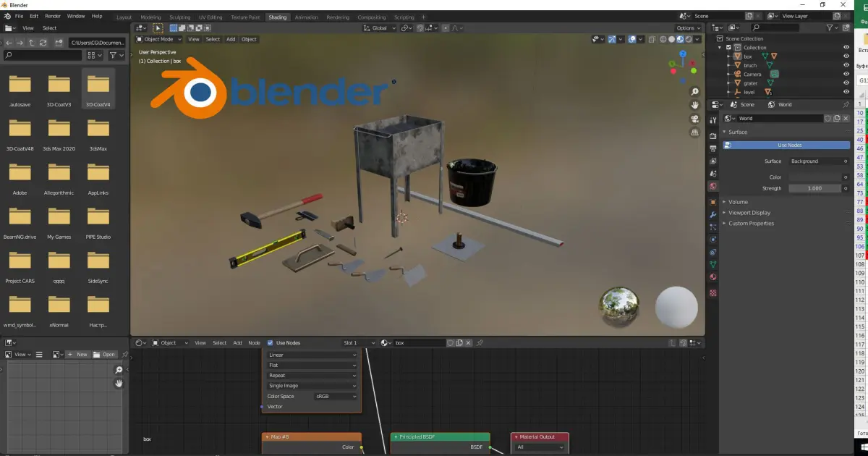Pin the material in node editor header
The width and height of the screenshot is (868, 456).
click(x=479, y=342)
